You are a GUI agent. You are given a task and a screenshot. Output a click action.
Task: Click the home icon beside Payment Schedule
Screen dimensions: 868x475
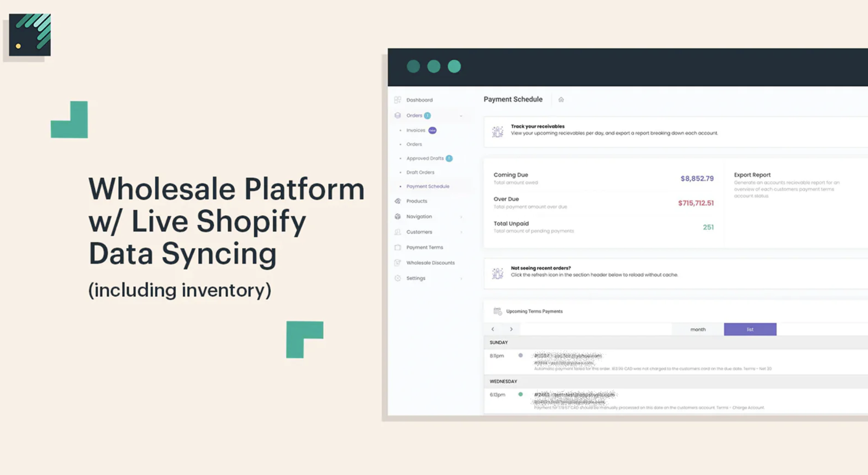[561, 99]
